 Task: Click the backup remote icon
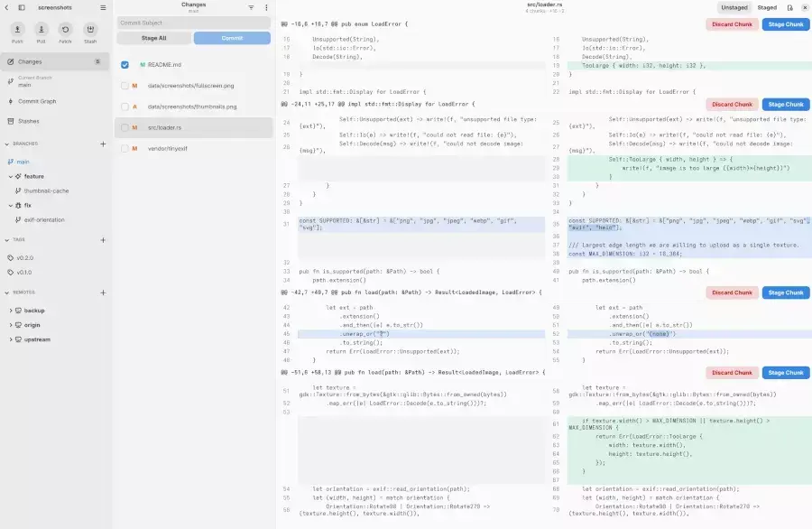pyautogui.click(x=18, y=311)
